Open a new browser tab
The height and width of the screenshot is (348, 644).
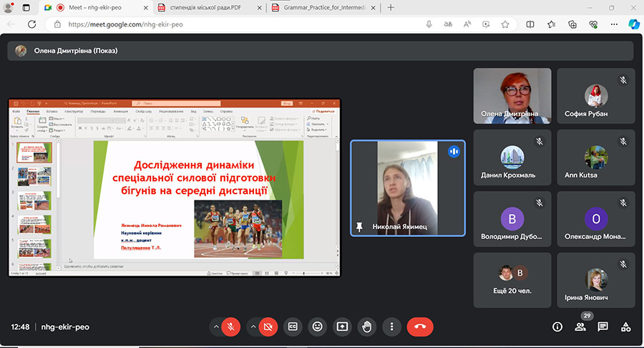click(391, 8)
